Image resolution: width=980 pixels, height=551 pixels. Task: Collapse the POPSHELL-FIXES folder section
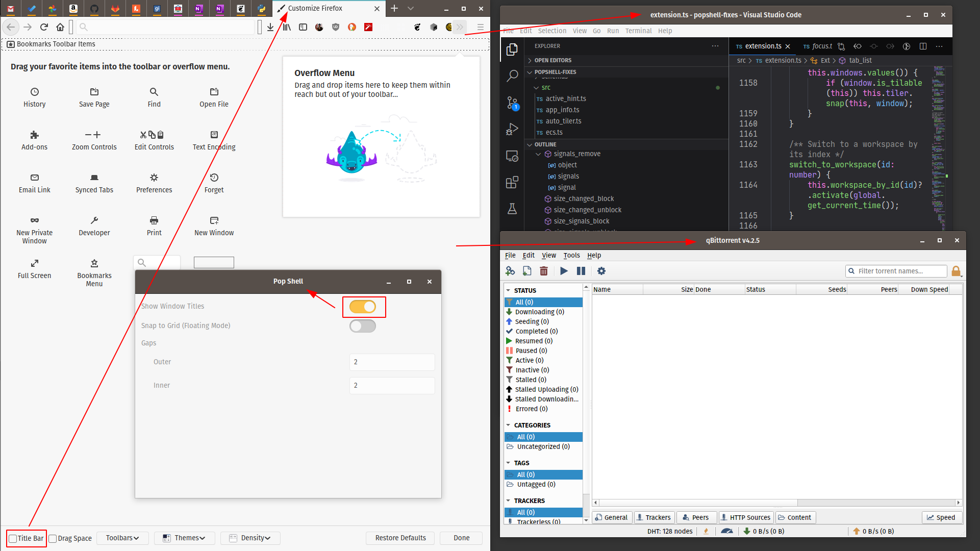[x=555, y=72]
